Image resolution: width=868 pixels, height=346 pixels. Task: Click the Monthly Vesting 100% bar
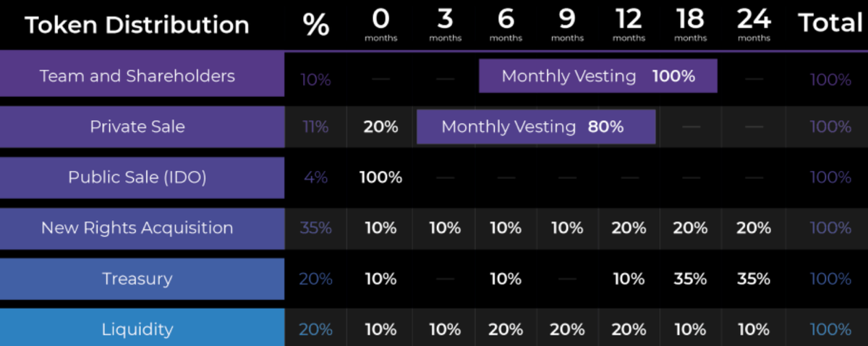(x=597, y=76)
